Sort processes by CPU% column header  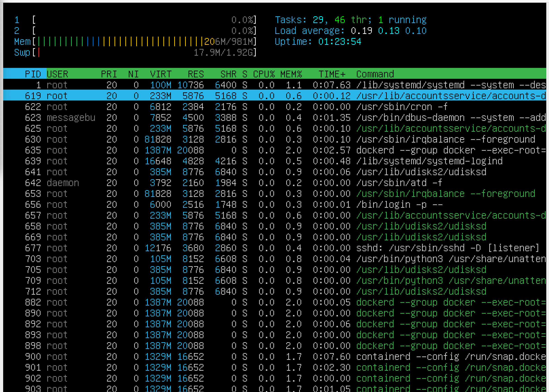(x=264, y=74)
